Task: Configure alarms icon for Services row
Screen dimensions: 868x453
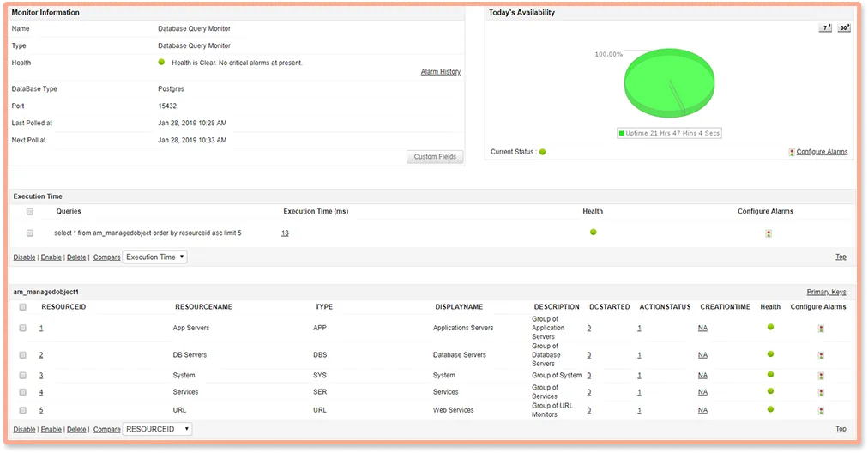Action: click(821, 393)
